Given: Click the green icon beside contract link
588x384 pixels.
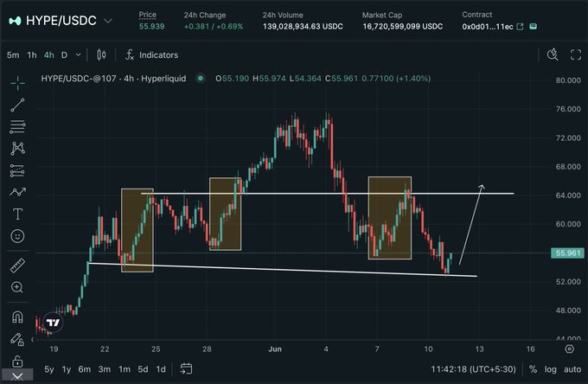Looking at the screenshot, I should tap(533, 26).
